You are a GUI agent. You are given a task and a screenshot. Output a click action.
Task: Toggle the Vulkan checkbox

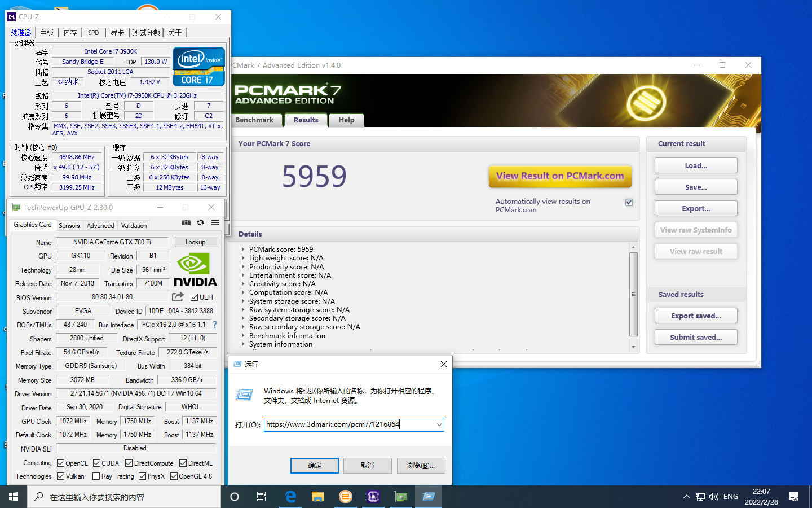click(60, 476)
